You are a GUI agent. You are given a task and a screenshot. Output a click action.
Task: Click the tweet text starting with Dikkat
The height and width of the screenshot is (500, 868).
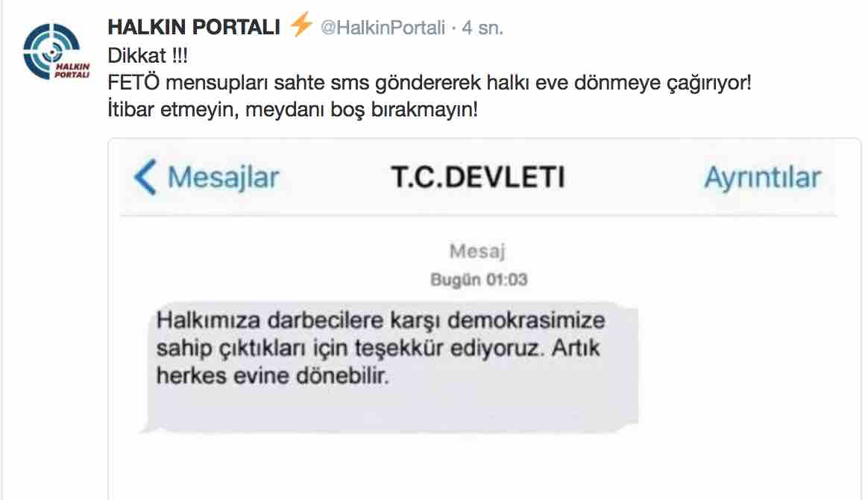pos(429,82)
